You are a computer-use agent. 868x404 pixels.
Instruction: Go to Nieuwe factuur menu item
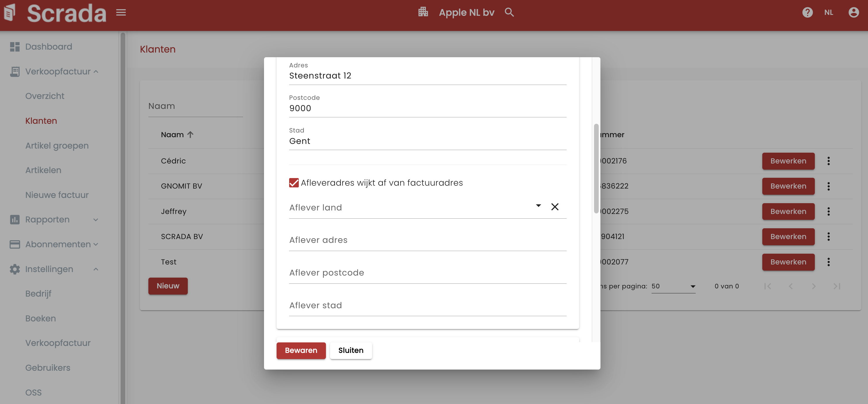(x=57, y=195)
